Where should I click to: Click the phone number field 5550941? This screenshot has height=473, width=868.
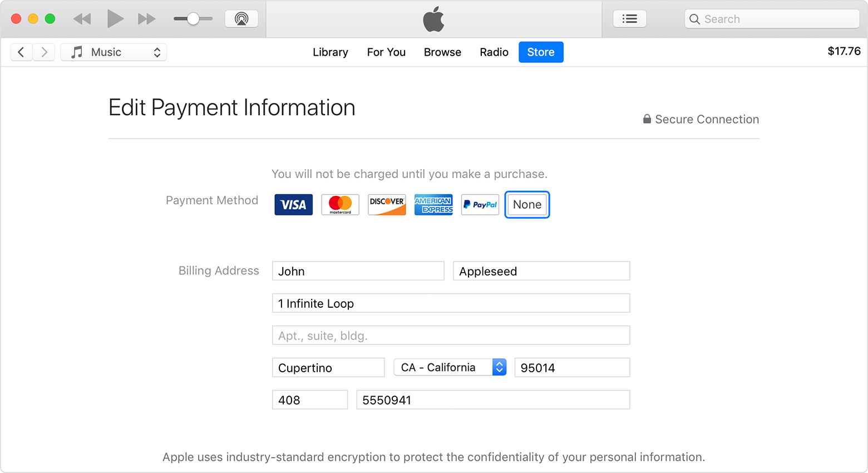point(494,400)
